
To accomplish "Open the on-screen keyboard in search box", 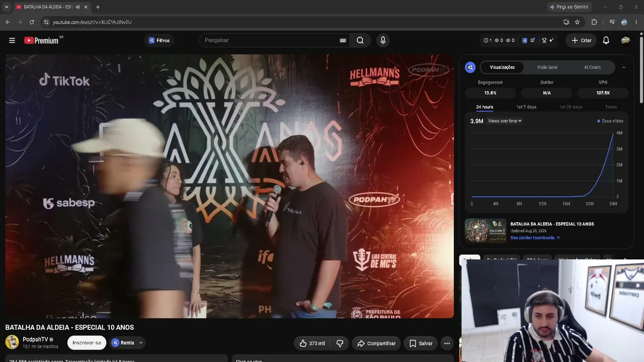I will pyautogui.click(x=343, y=40).
